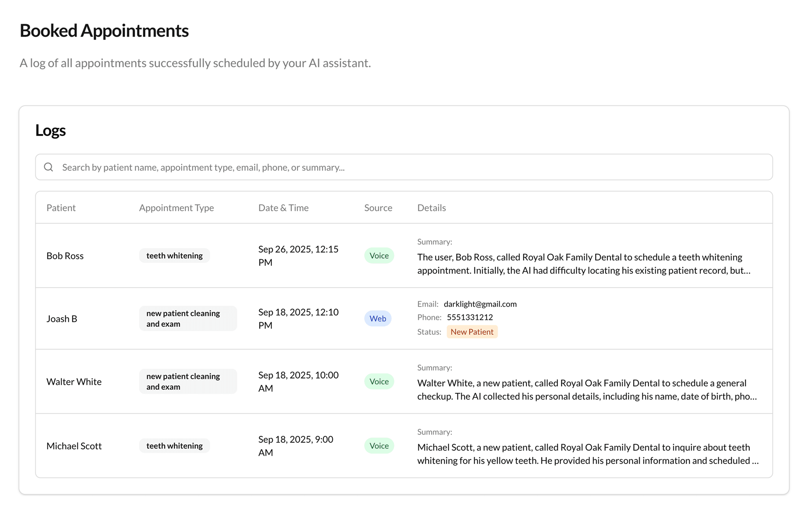The height and width of the screenshot is (519, 812).
Task: Click the Voice badge in Michael Scott row
Action: (379, 446)
